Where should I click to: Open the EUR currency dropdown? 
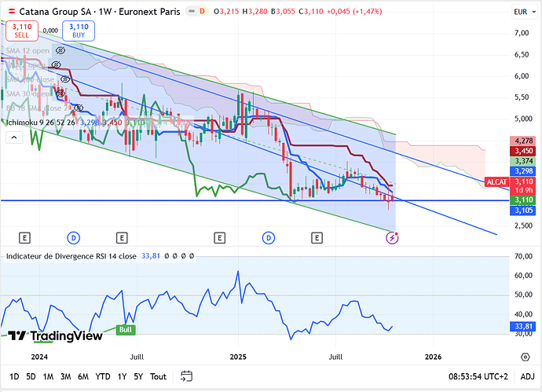(x=520, y=12)
